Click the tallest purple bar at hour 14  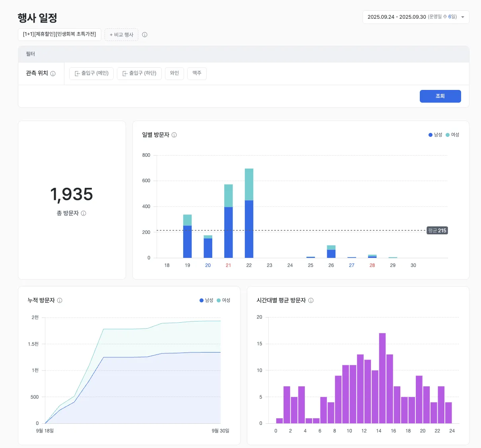click(x=382, y=378)
